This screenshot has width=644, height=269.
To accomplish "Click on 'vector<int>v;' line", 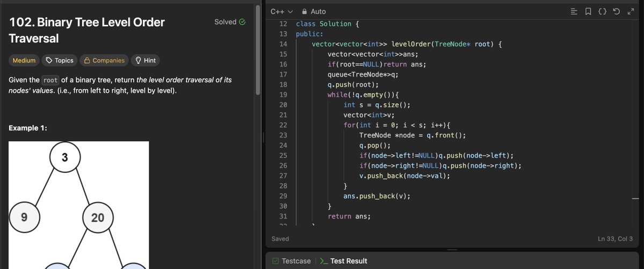I will point(369,115).
